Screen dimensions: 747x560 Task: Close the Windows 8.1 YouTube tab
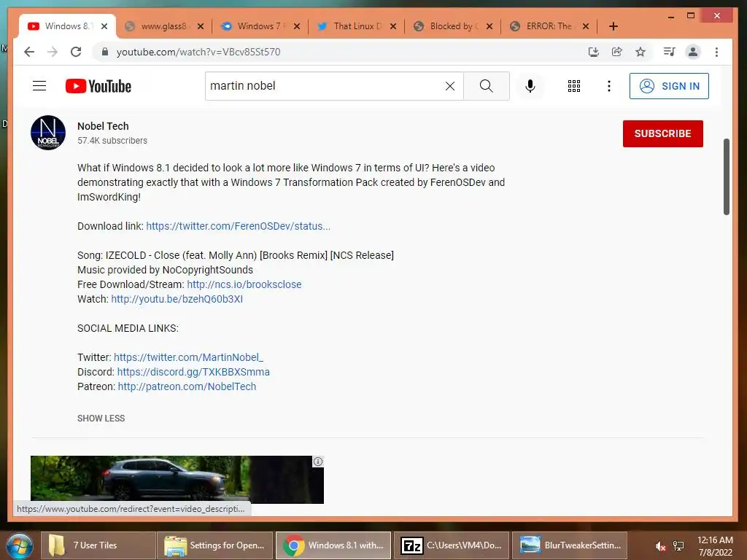(104, 26)
